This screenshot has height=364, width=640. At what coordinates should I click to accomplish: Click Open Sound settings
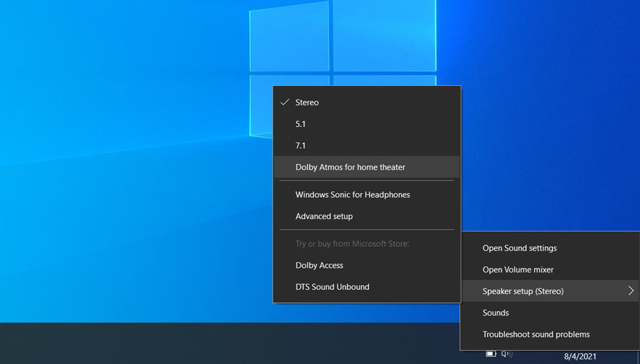click(x=550, y=248)
